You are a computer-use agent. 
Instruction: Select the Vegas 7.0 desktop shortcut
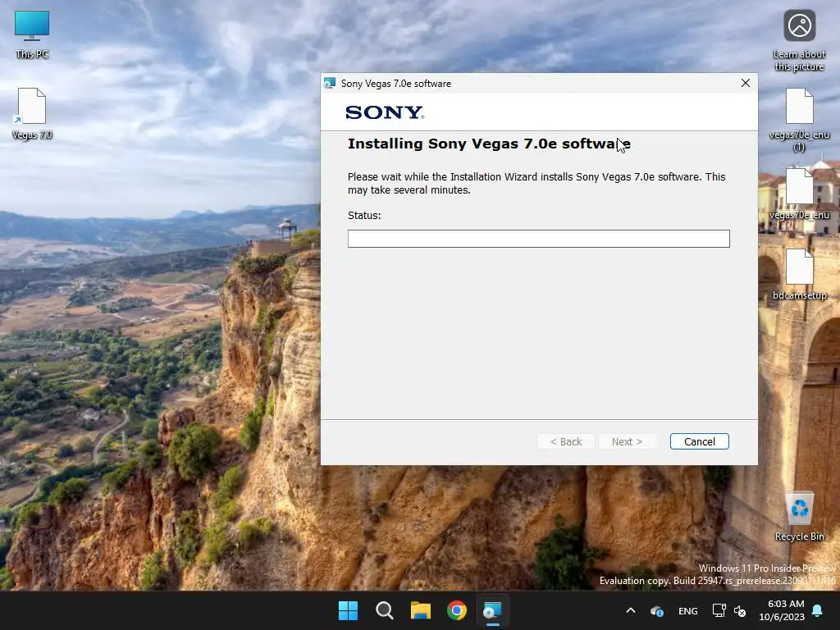pyautogui.click(x=32, y=113)
